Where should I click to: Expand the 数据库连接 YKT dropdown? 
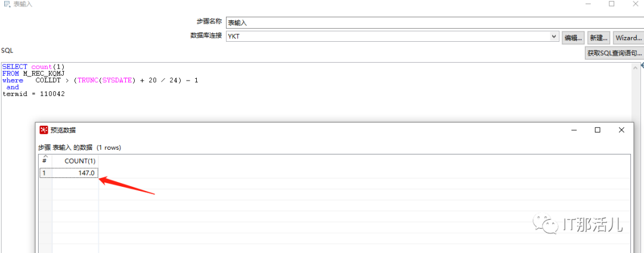click(x=555, y=36)
